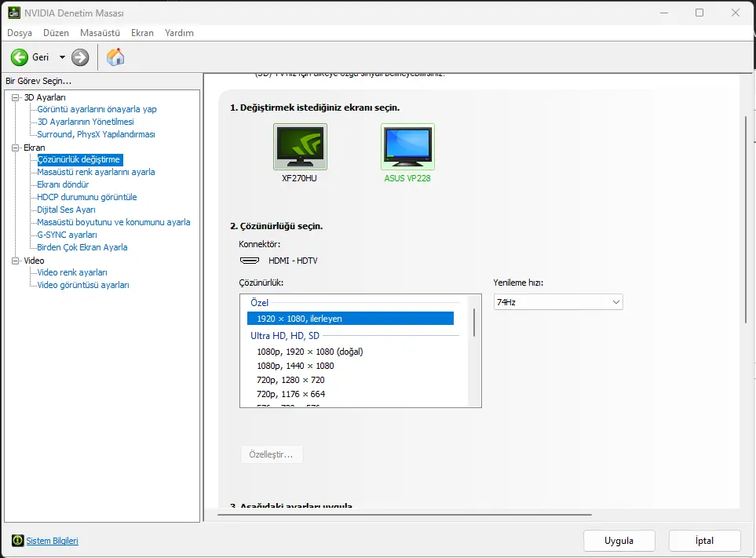
Task: Select 720p, 1280 × 720 resolution
Action: [290, 380]
